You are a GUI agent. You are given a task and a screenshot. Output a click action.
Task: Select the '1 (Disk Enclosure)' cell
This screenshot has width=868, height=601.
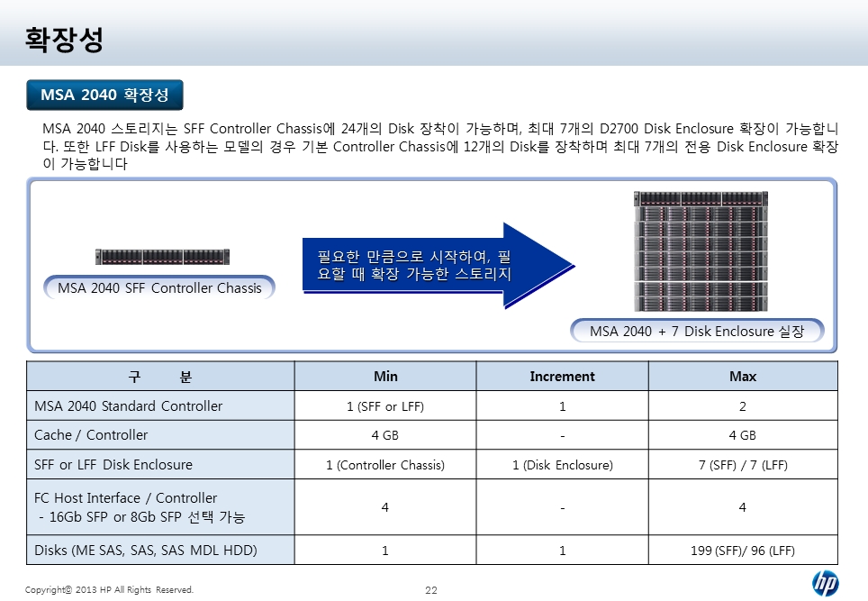pos(563,464)
